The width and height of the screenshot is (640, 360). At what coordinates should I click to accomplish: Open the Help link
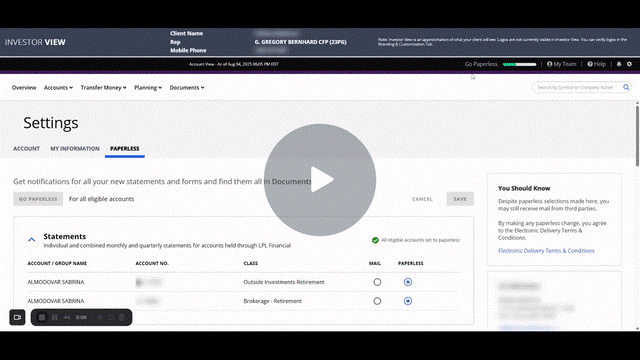click(x=596, y=64)
